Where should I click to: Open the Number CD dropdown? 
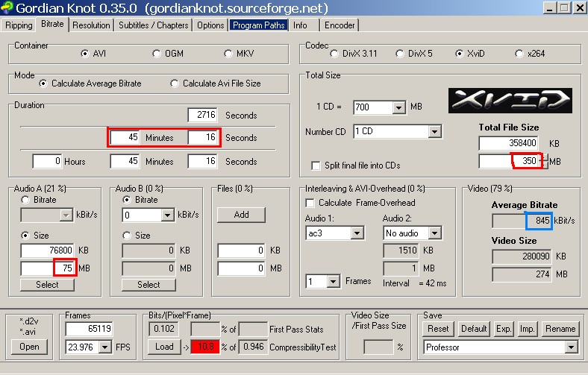pos(434,131)
